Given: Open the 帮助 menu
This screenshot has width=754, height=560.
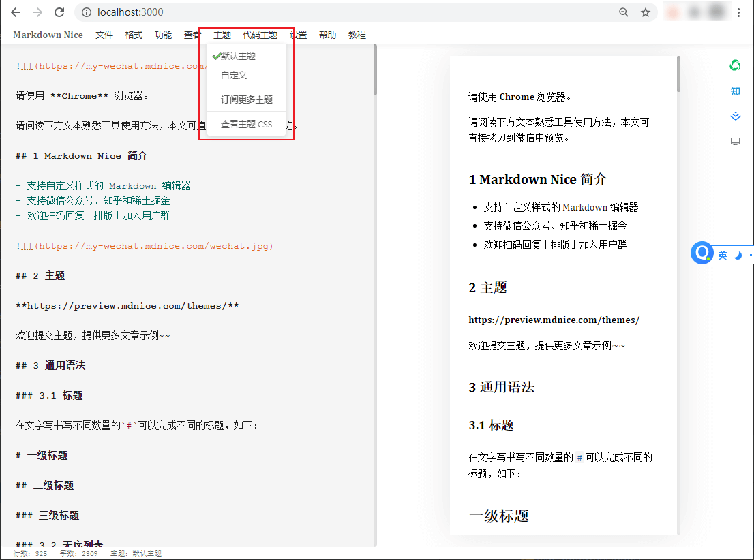Looking at the screenshot, I should click(x=327, y=35).
